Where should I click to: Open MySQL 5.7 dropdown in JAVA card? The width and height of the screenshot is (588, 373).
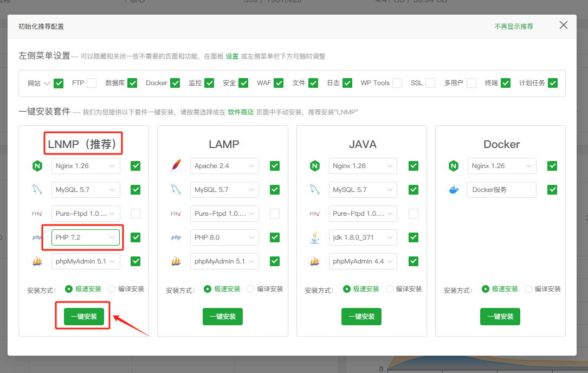[x=363, y=190]
